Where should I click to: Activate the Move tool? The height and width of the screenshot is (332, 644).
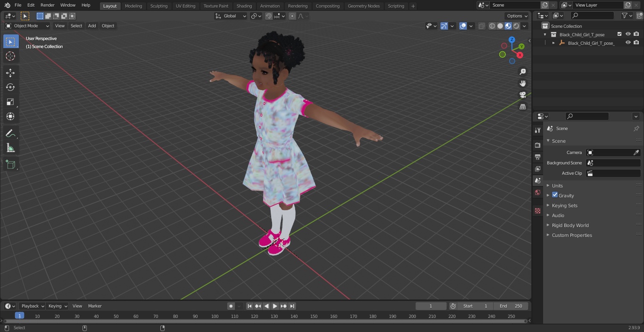pyautogui.click(x=10, y=73)
